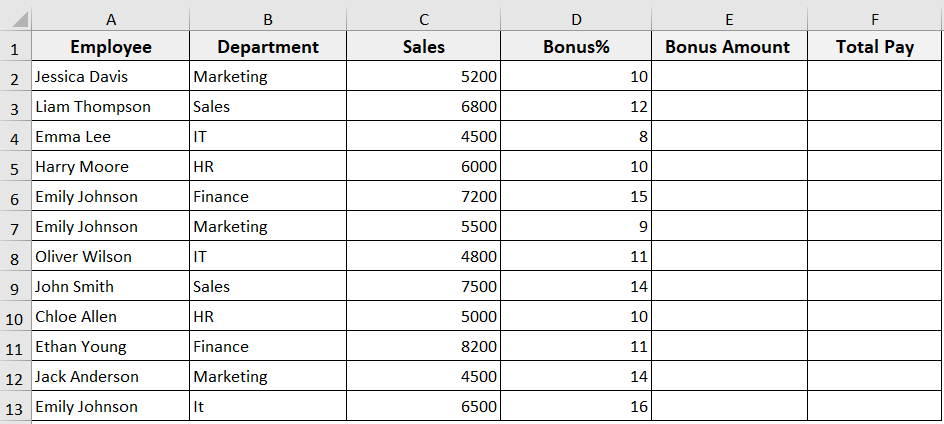Select empty Total Pay cell for Ethan Young
This screenshot has height=424, width=944.
(875, 347)
